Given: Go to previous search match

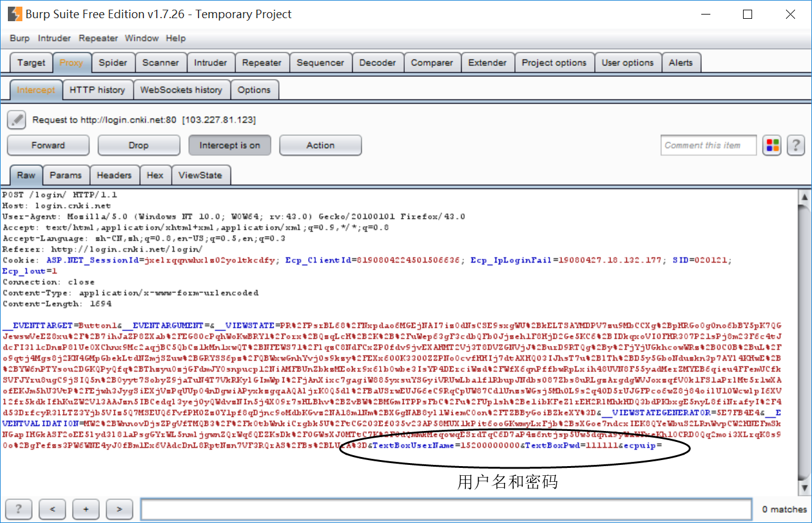Looking at the screenshot, I should coord(53,509).
